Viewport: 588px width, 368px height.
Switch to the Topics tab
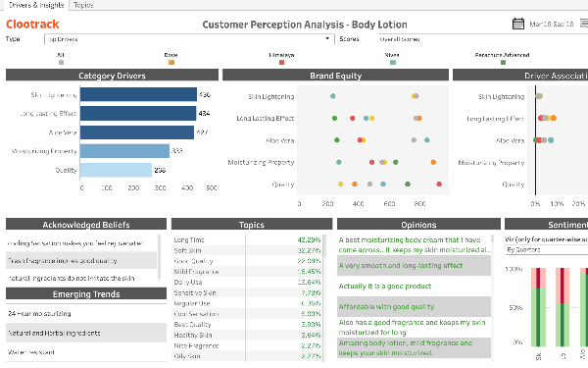coord(83,5)
